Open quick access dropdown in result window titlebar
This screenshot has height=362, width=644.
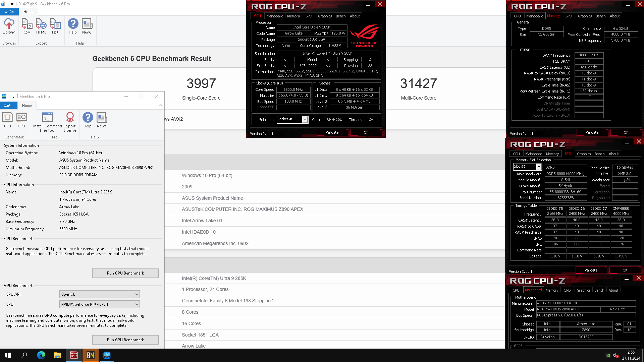click(x=12, y=4)
